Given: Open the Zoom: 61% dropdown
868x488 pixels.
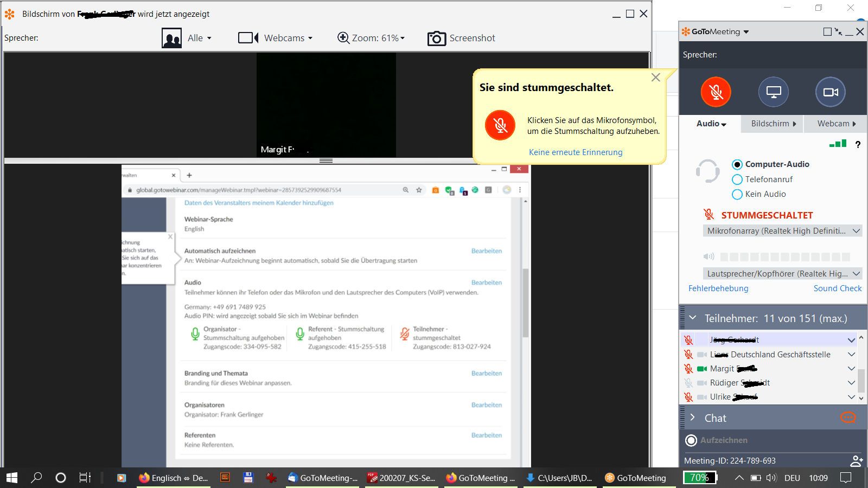Looking at the screenshot, I should (371, 38).
